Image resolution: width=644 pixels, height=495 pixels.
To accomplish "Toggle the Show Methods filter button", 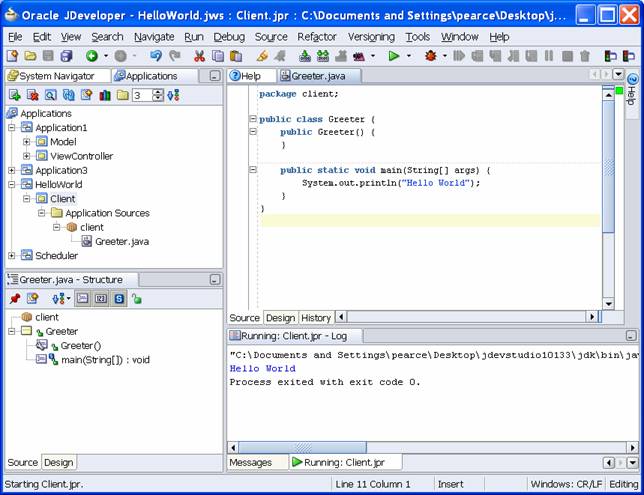I will tap(83, 299).
